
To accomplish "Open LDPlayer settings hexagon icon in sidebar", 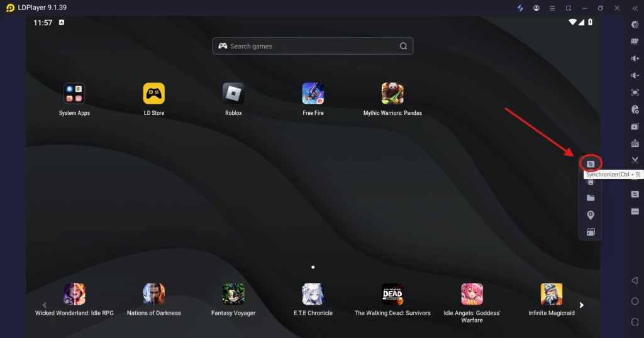I will pyautogui.click(x=635, y=25).
